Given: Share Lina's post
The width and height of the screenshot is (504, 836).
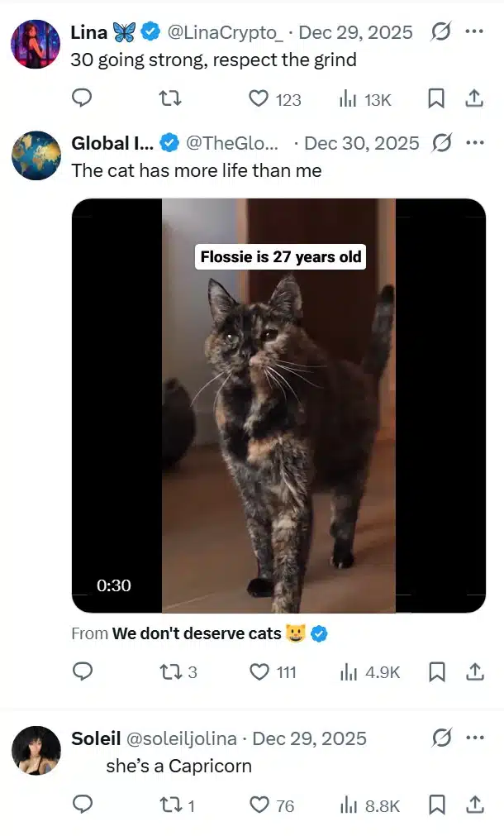Looking at the screenshot, I should pos(474,99).
